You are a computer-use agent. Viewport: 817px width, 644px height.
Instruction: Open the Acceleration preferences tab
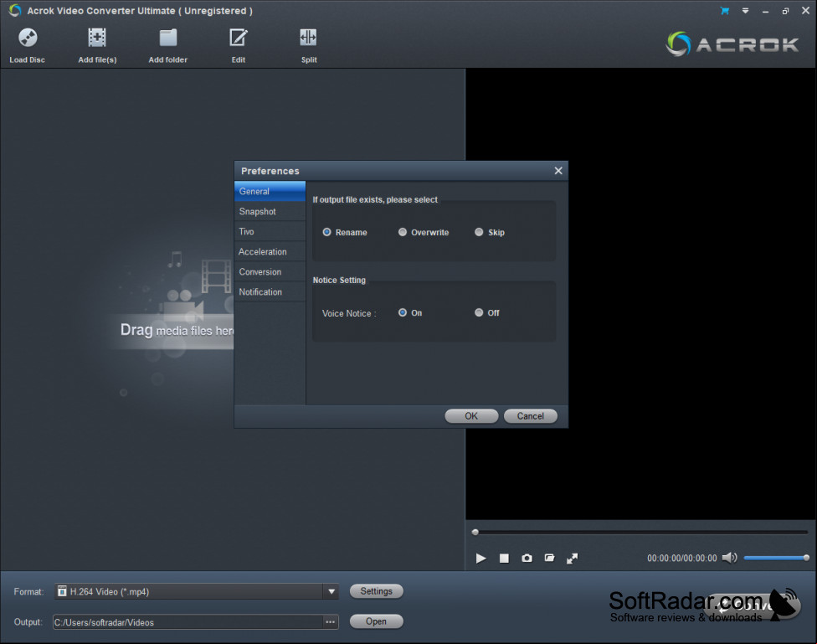point(270,252)
